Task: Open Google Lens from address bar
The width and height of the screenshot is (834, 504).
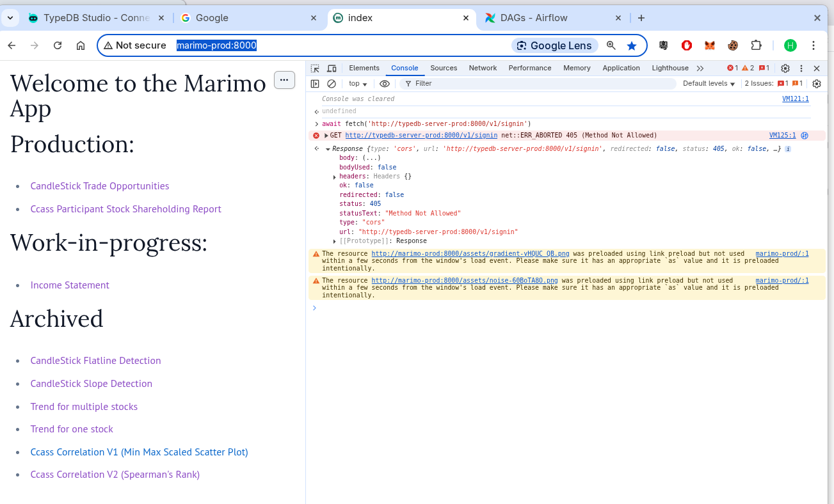Action: coord(554,45)
